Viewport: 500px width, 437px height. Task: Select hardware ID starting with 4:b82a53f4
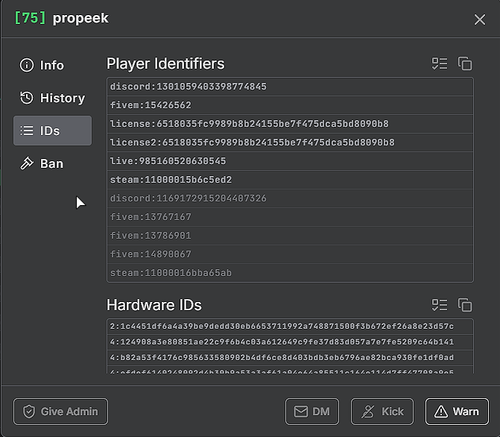point(290,358)
